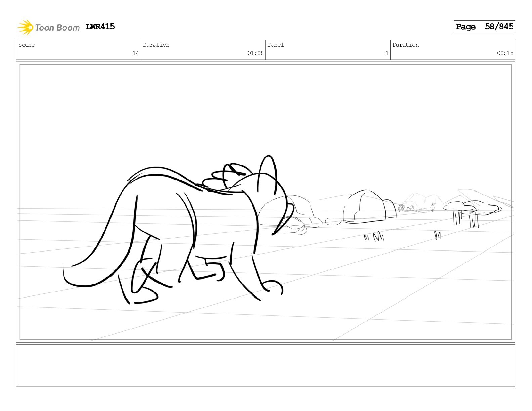Select the scene duration 01:08
The height and width of the screenshot is (411, 532).
click(x=256, y=53)
